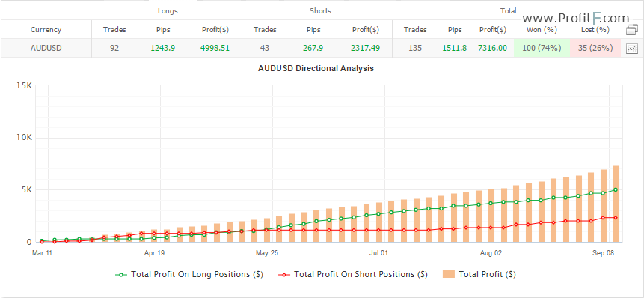Click the Longs group header
This screenshot has width=644, height=298.
(168, 11)
